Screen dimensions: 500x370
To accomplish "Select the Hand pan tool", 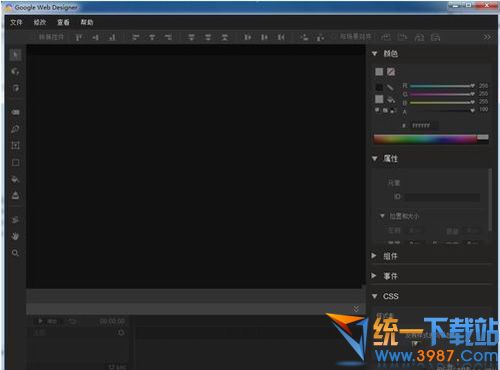I will (x=15, y=236).
